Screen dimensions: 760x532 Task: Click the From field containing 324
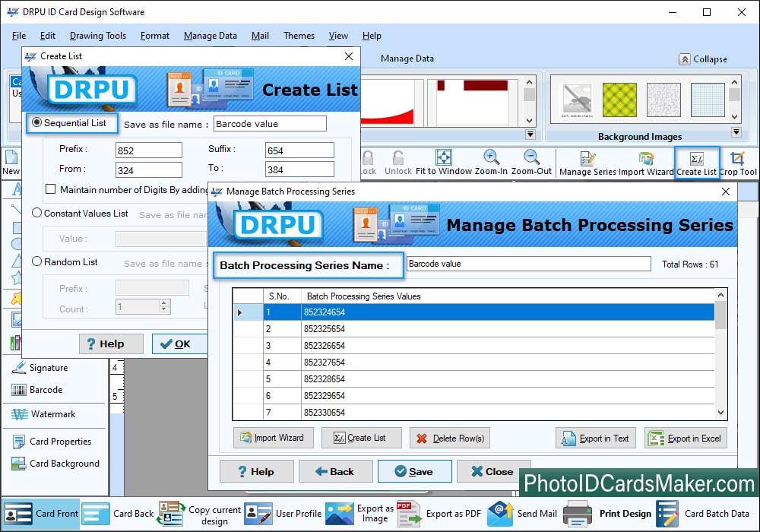[149, 170]
